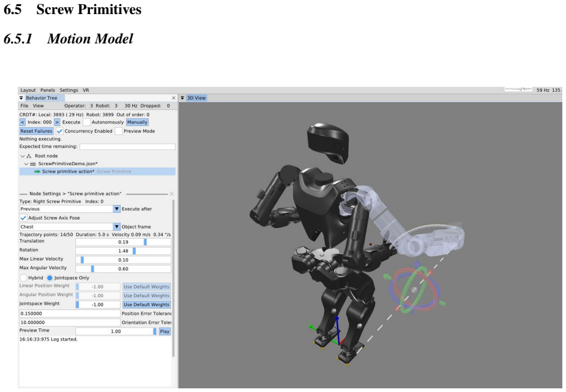Toggle Preview Mode checkbox

pyautogui.click(x=119, y=131)
